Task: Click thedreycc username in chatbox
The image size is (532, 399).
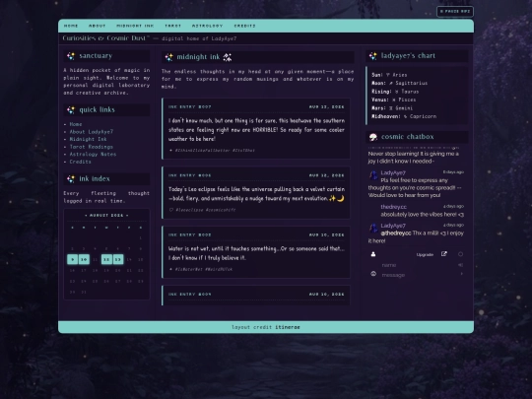Action: (393, 207)
